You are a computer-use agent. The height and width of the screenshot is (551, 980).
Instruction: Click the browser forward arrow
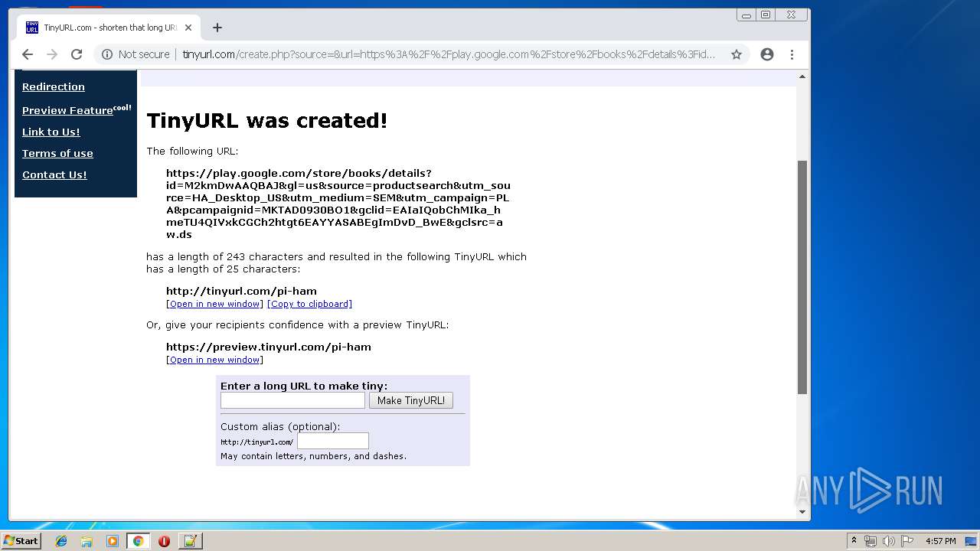tap(52, 54)
